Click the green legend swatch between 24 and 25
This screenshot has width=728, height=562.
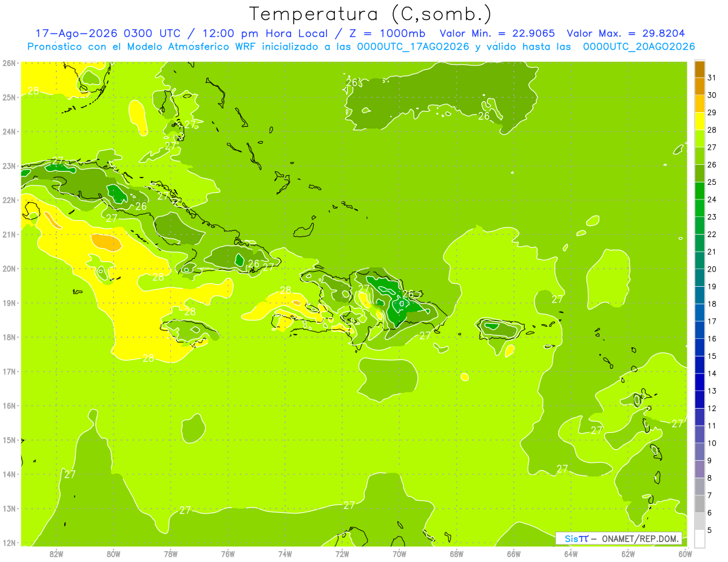click(699, 191)
